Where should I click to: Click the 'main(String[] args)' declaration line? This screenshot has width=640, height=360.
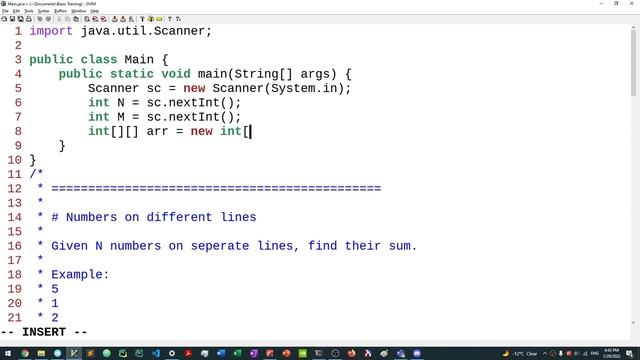coord(205,74)
